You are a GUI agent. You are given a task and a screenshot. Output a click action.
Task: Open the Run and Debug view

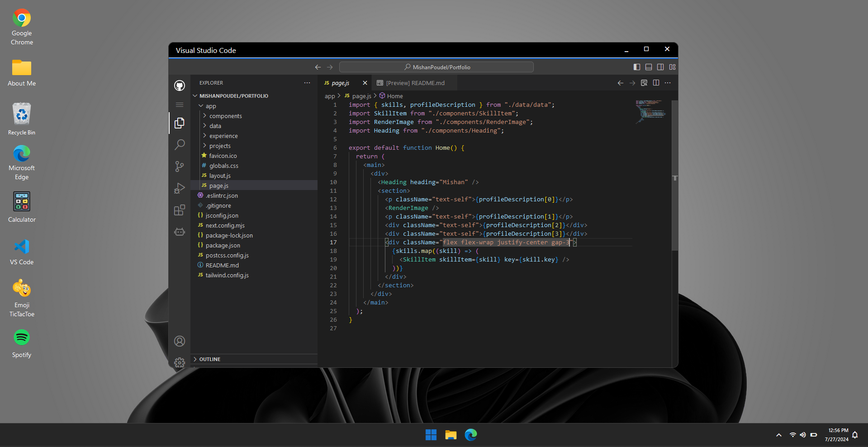point(180,188)
